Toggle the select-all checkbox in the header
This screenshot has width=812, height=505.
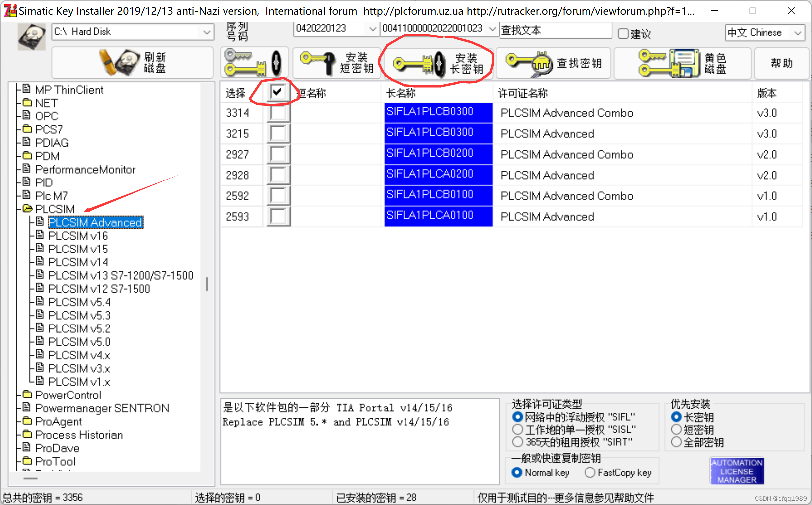[x=277, y=92]
